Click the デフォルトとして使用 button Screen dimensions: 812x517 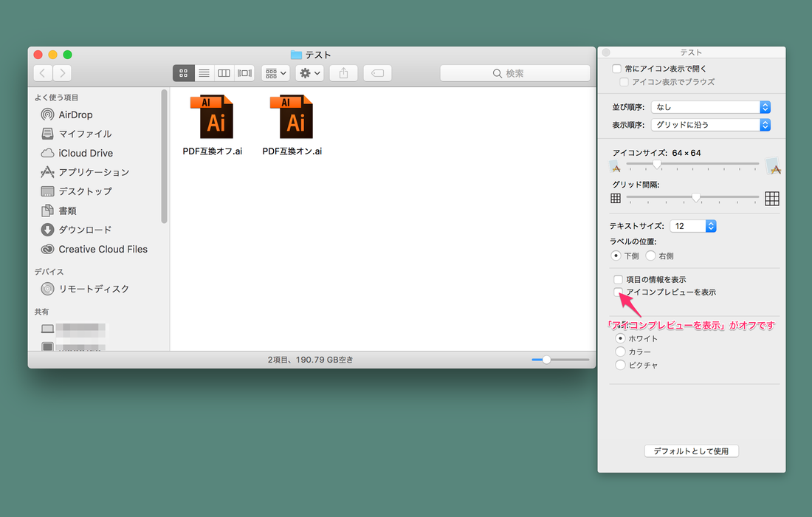[692, 451]
